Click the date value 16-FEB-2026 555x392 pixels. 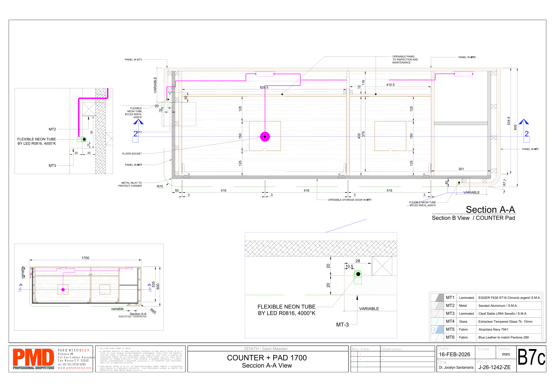454,355
